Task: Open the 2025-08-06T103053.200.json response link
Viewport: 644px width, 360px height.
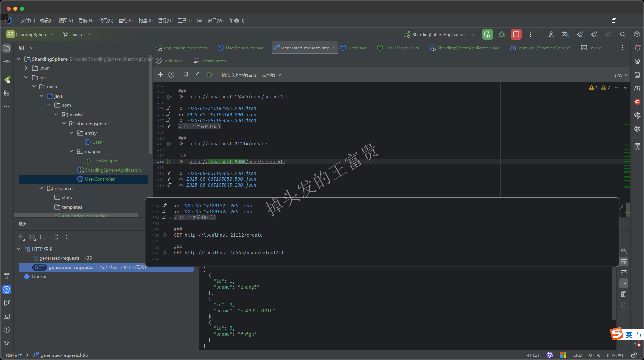Action: point(221,173)
